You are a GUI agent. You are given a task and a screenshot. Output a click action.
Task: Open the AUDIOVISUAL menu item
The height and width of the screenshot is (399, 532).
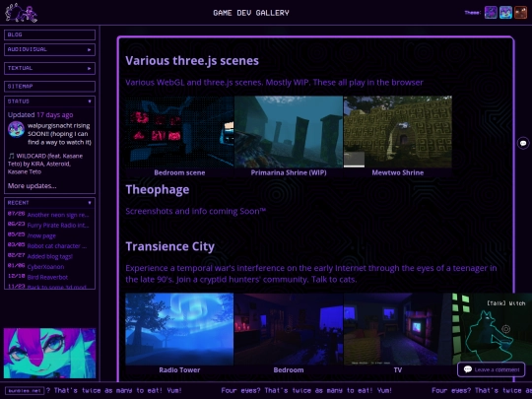(x=49, y=49)
